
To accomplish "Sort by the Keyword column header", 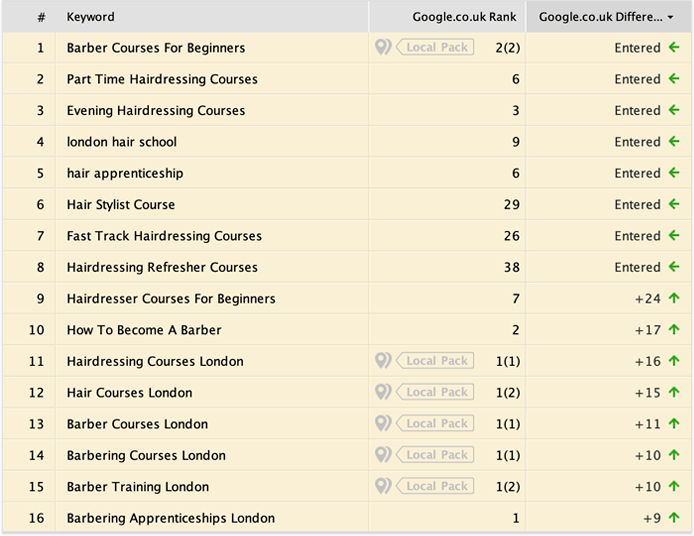I will [90, 17].
